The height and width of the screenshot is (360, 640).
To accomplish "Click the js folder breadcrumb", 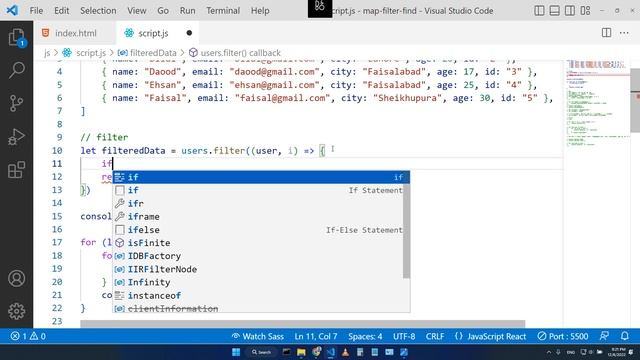I will tap(47, 53).
